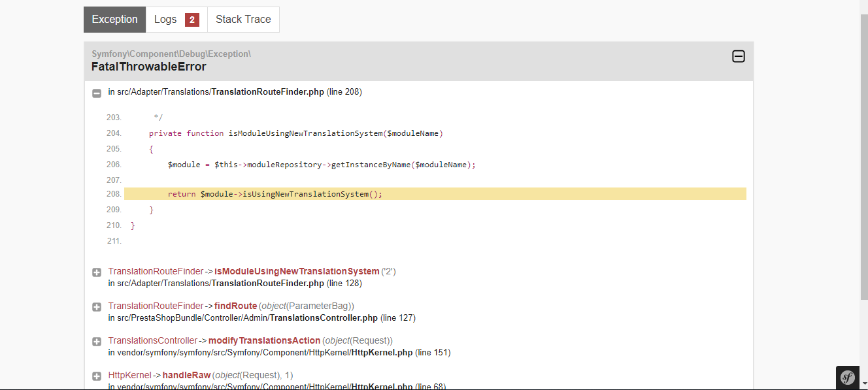This screenshot has height=390, width=868.
Task: Click TranslationRouteFinder.php (line 208) file link
Action: click(235, 91)
